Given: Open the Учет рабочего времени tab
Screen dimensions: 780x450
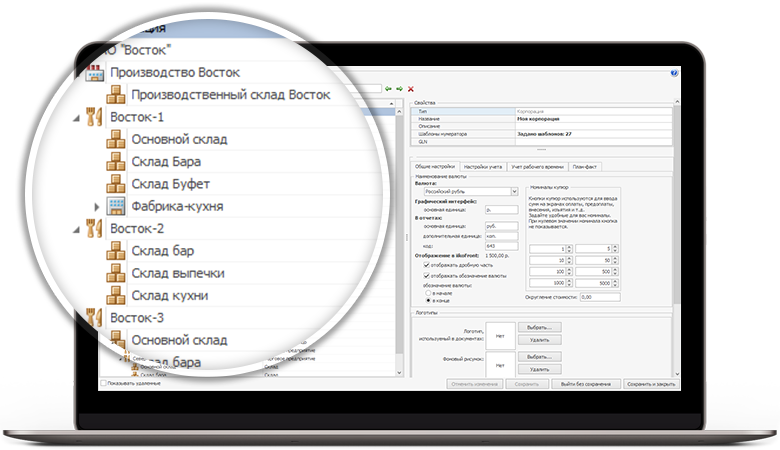Looking at the screenshot, I should [x=537, y=166].
